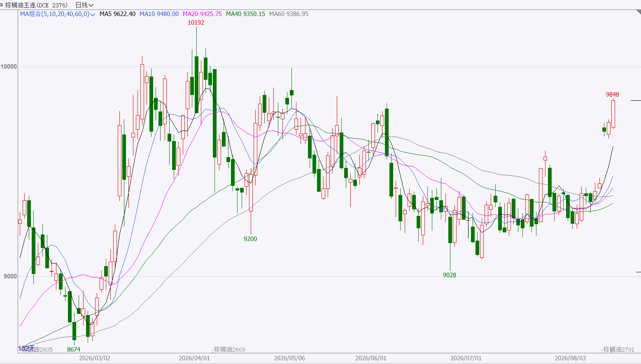Click the 棕榈油2605 contract marker
The image size is (641, 364).
click(37, 350)
